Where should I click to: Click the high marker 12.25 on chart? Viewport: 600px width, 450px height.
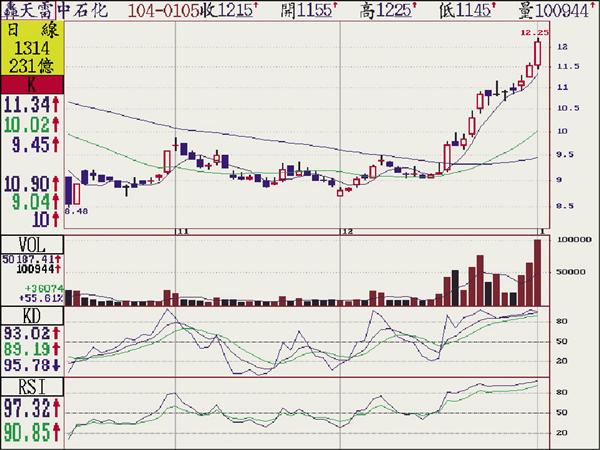(534, 33)
